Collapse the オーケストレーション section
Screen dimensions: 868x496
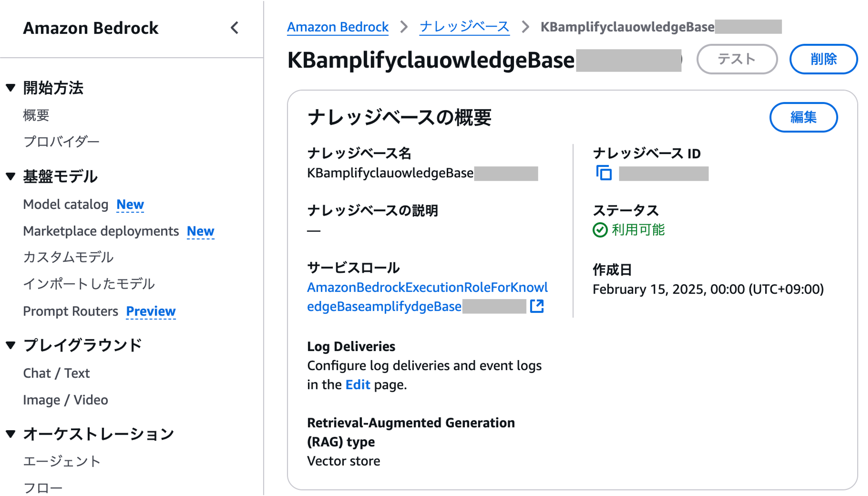pyautogui.click(x=11, y=433)
